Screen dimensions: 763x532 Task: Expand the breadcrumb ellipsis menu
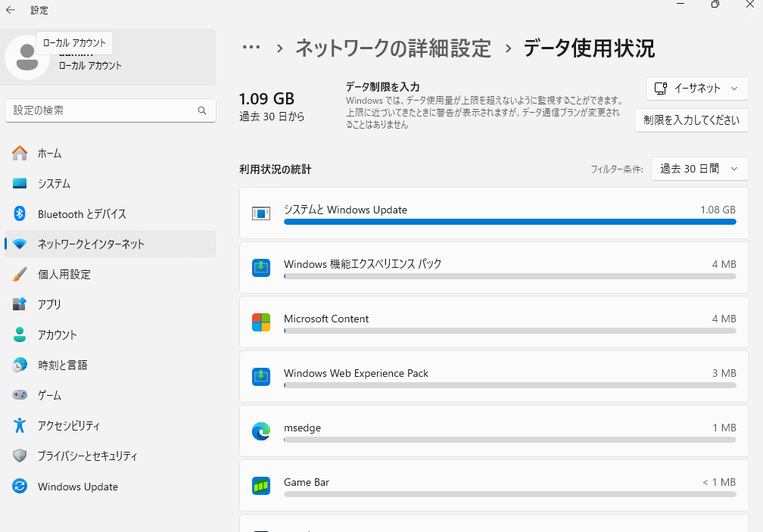251,48
